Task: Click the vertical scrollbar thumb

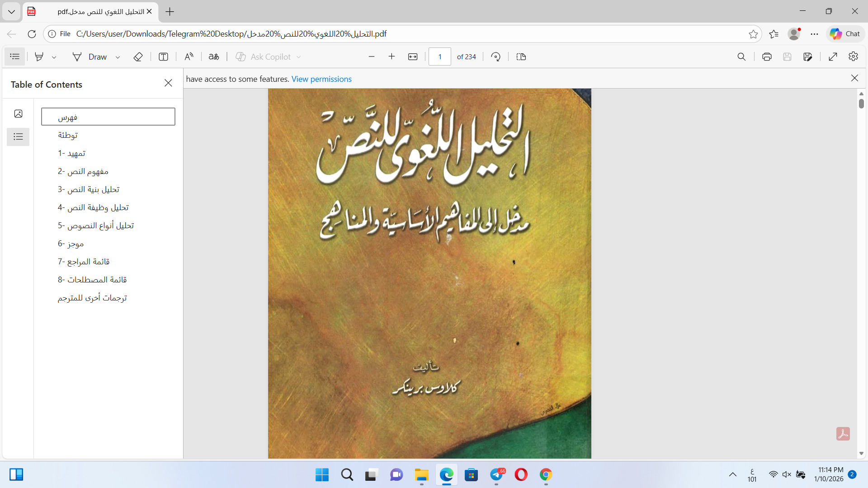Action: point(861,103)
